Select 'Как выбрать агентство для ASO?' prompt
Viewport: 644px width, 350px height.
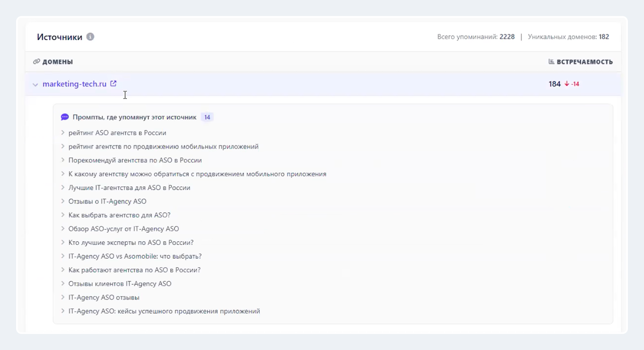click(x=119, y=215)
